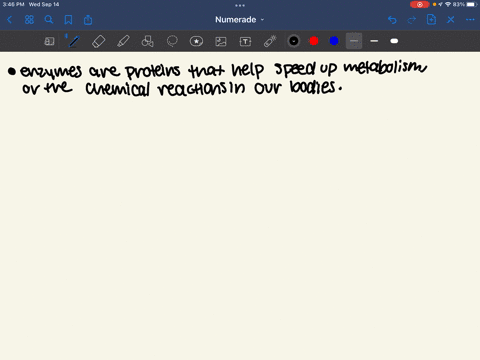
Task: Close the editing toolbar with the X
Action: [x=451, y=20]
